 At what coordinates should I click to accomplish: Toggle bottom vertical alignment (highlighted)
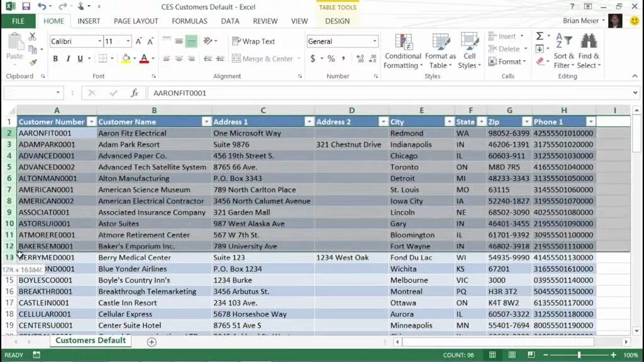[x=191, y=41]
